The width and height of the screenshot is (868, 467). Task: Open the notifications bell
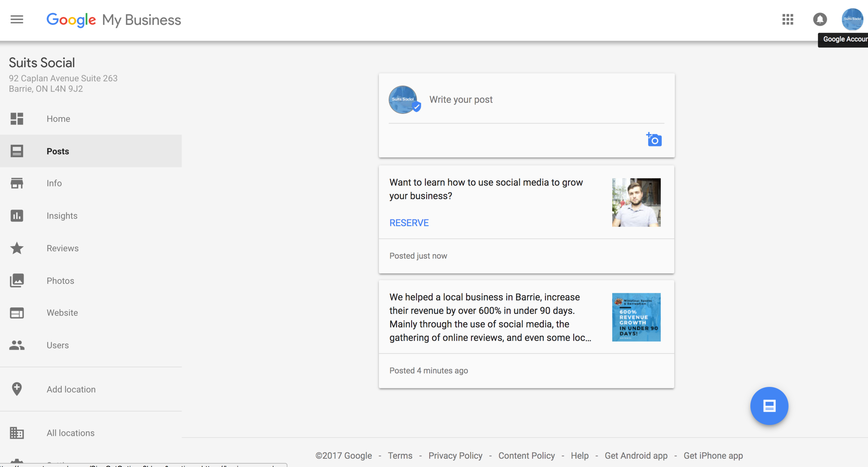[x=820, y=19]
